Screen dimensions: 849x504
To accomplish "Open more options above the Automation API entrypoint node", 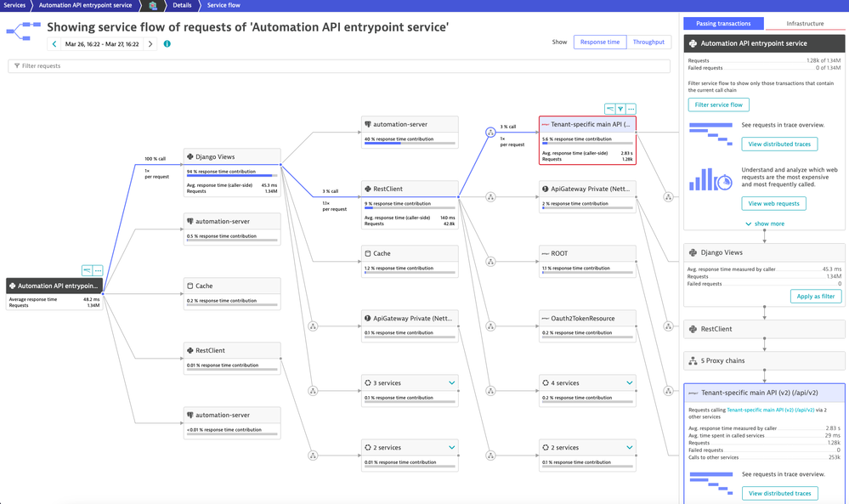I will [98, 270].
